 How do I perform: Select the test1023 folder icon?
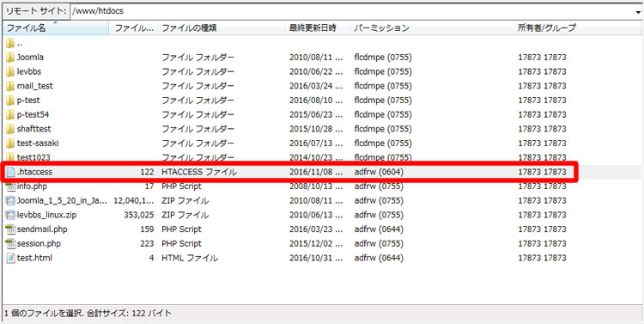coord(10,157)
